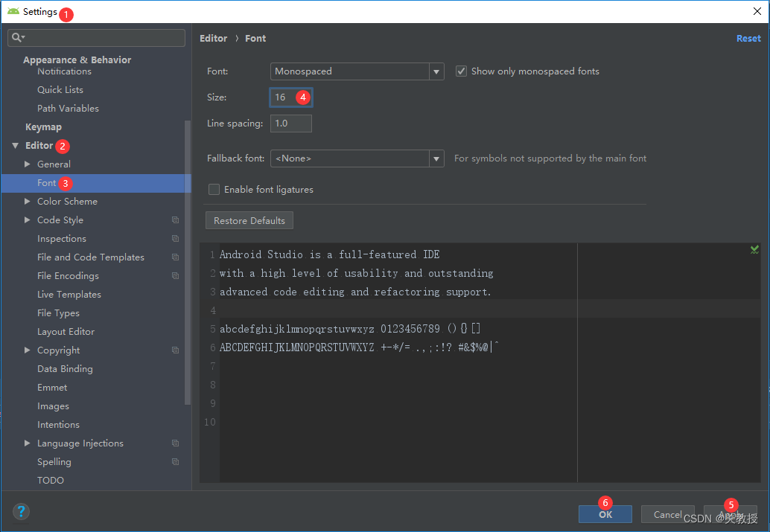Click the Line spacing input field
Viewport: 770px width, 532px height.
290,124
